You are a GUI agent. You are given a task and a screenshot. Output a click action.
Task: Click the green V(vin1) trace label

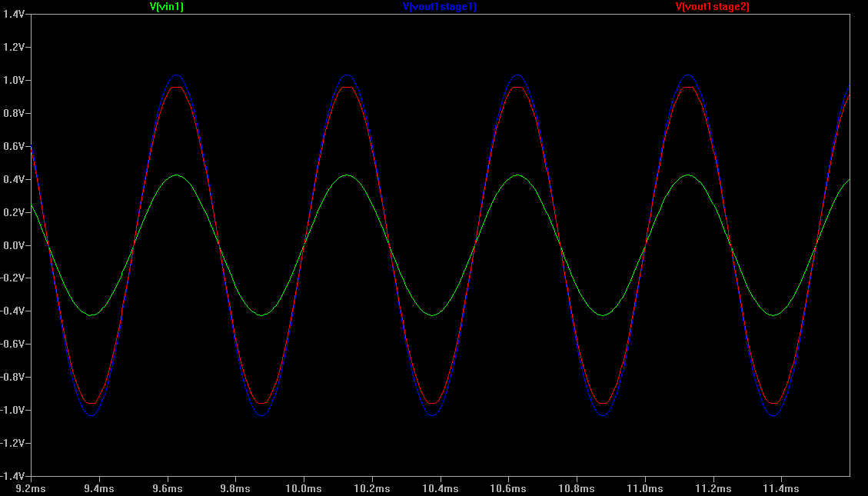coord(167,7)
